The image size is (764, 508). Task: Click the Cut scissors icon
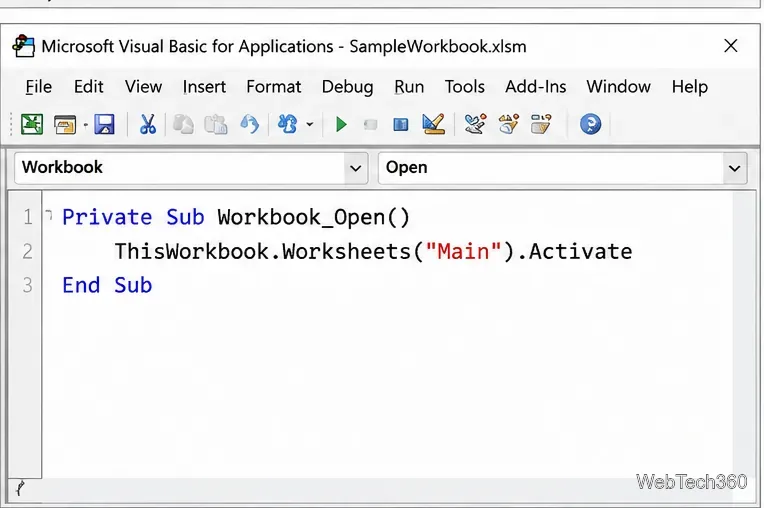click(x=148, y=124)
